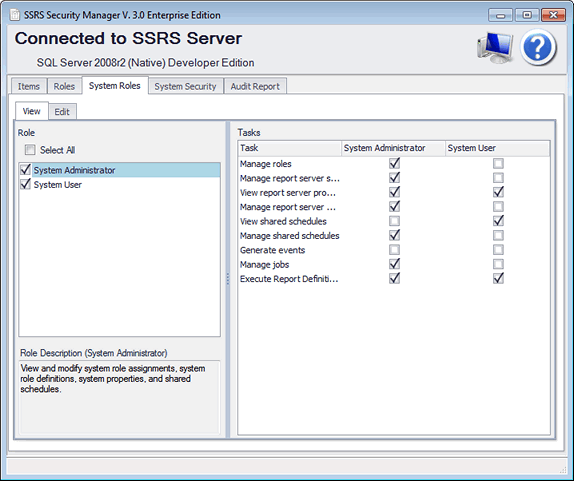This screenshot has height=481, width=574.
Task: Maximize the SSRS Security Manager window
Action: pos(527,15)
